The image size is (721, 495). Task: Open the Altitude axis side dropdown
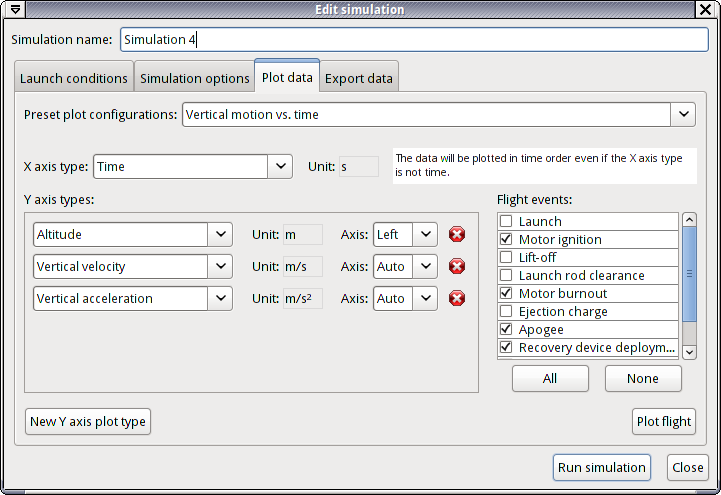tap(425, 235)
